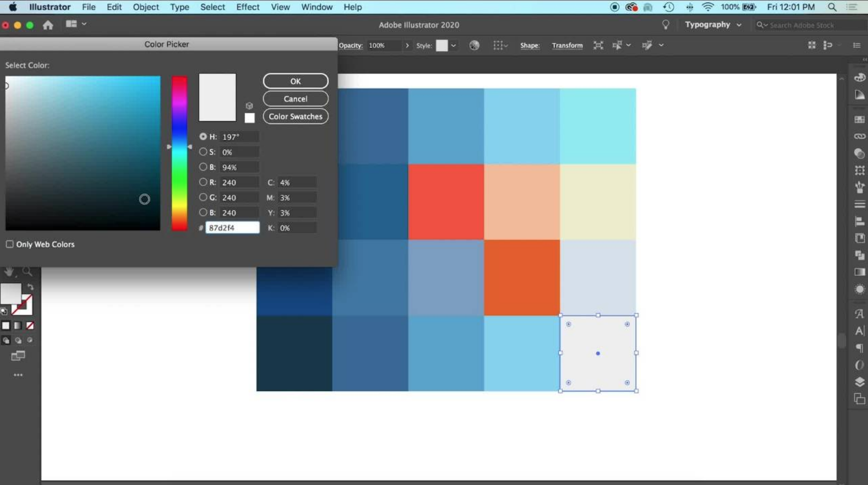Screen dimensions: 868x485
Task: Open the OpenType panel icon
Action: pos(859,365)
